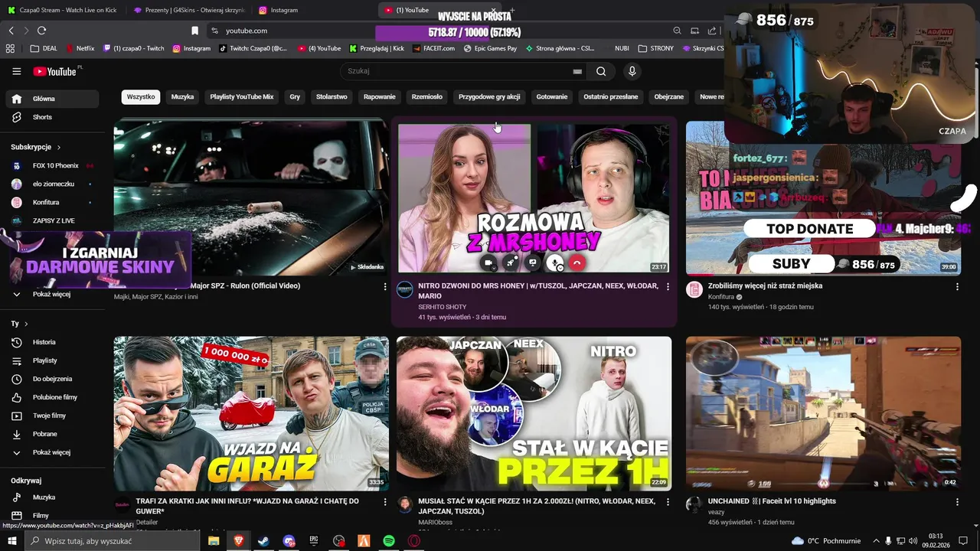Click the search magnifier button

(x=601, y=71)
